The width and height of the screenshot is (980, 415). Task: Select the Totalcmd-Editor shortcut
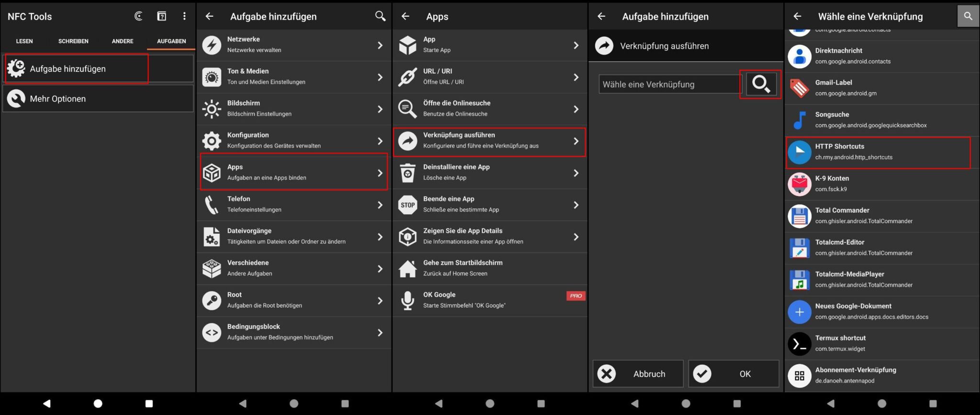882,248
